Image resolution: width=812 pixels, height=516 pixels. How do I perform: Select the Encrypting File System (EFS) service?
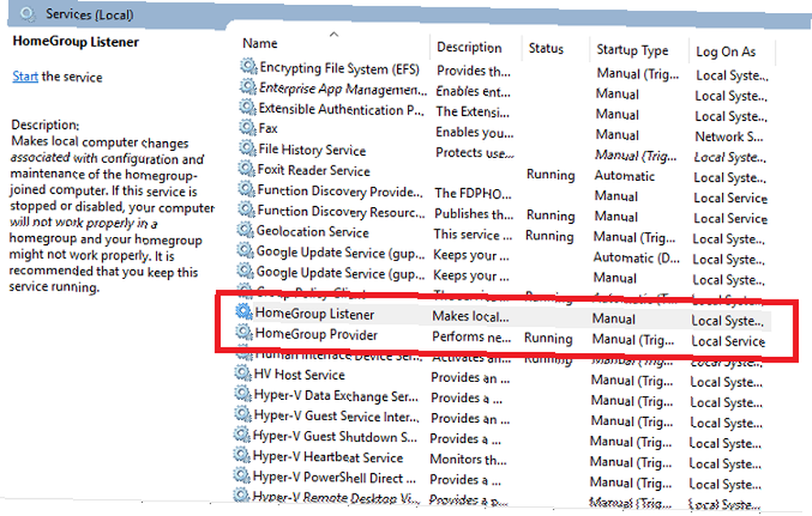tap(339, 68)
